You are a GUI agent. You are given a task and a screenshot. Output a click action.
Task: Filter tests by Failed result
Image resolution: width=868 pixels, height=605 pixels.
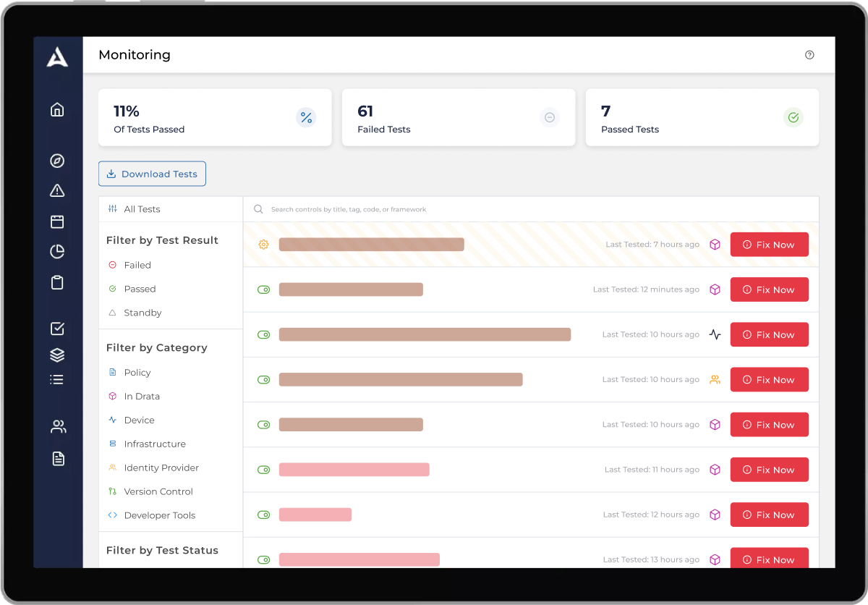coord(137,265)
